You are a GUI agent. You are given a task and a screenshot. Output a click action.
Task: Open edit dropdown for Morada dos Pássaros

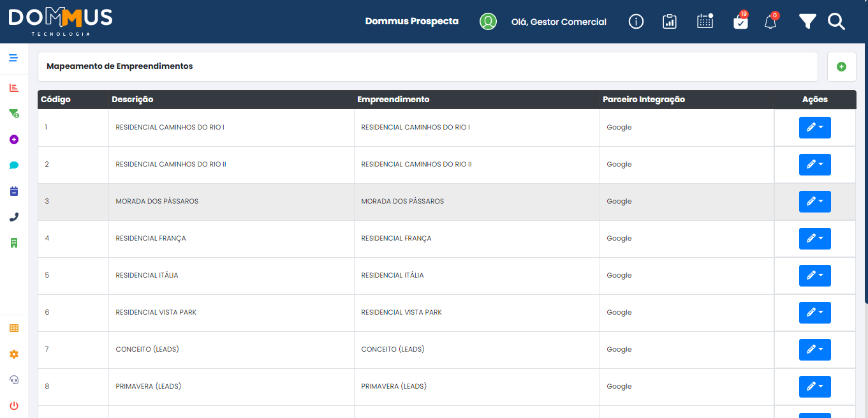tap(814, 202)
